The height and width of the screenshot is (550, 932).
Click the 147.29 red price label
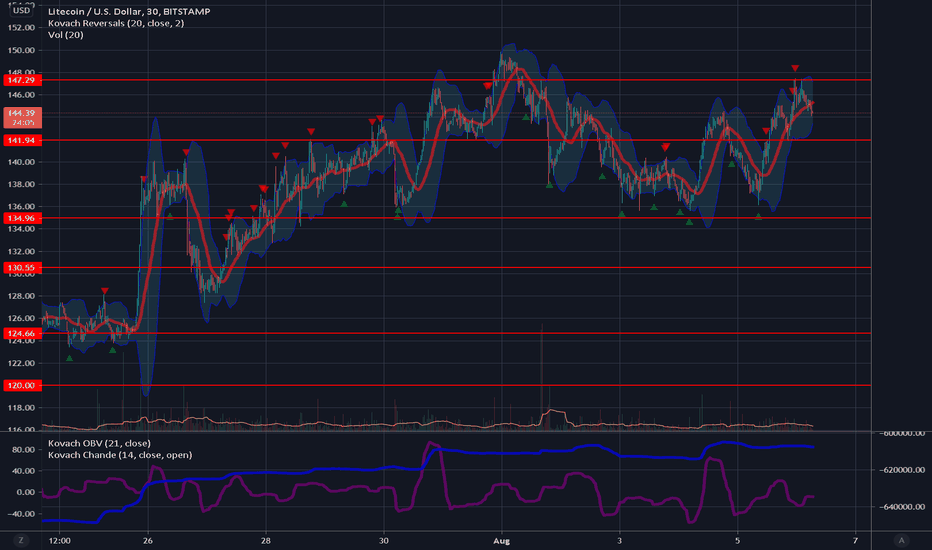click(21, 80)
